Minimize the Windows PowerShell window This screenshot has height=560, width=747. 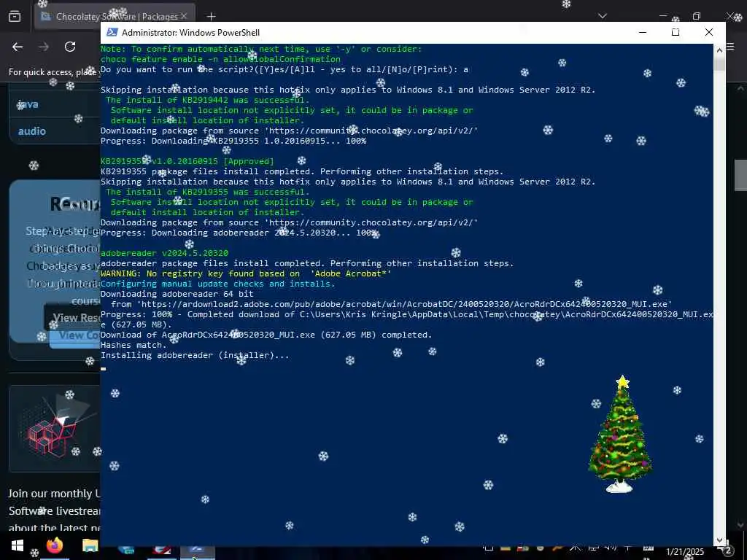click(643, 32)
